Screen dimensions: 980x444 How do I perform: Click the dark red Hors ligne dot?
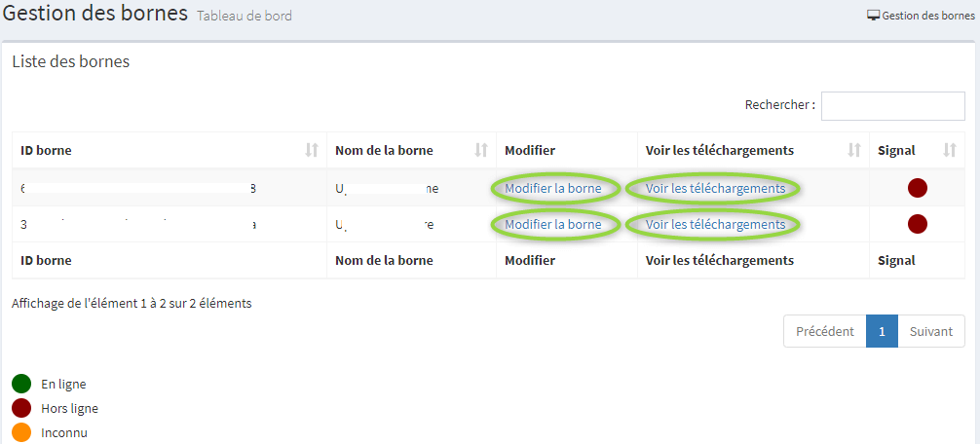click(x=21, y=408)
